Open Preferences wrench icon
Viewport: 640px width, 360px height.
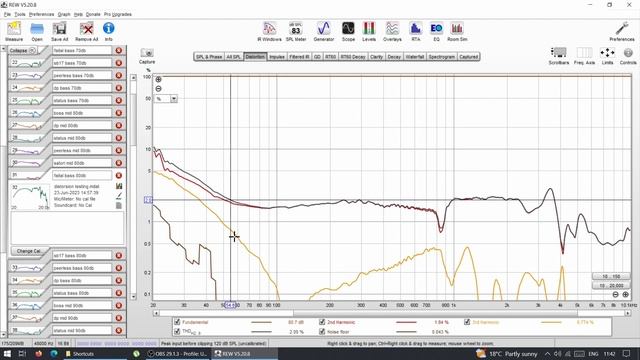(622, 31)
